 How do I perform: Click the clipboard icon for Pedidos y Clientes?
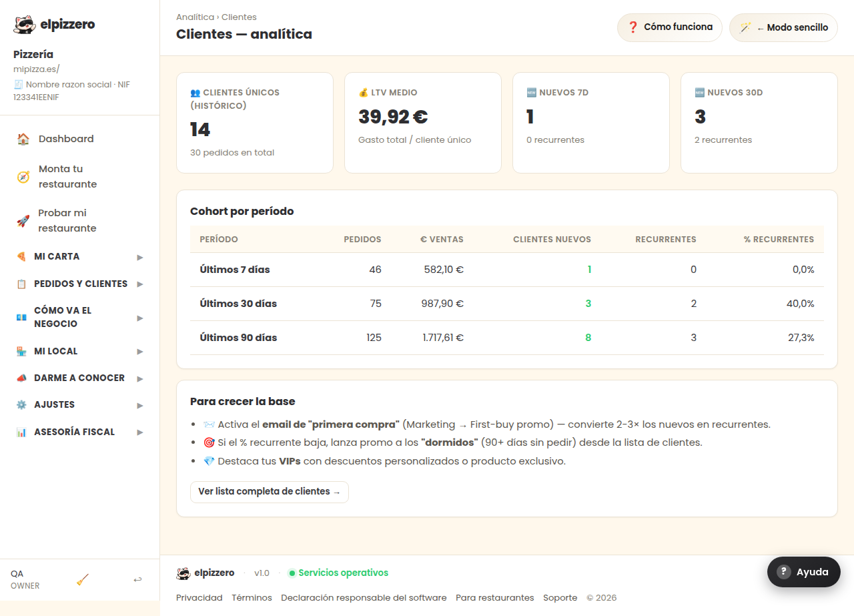pos(21,284)
